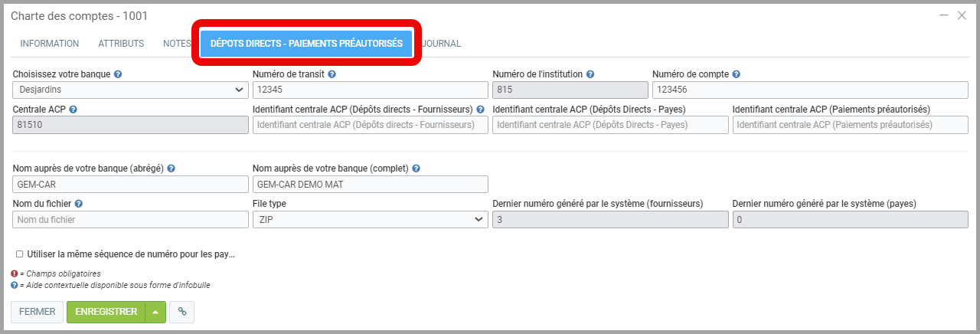Click help icon beside Centrale ACP label
980x334 pixels.
click(x=73, y=110)
